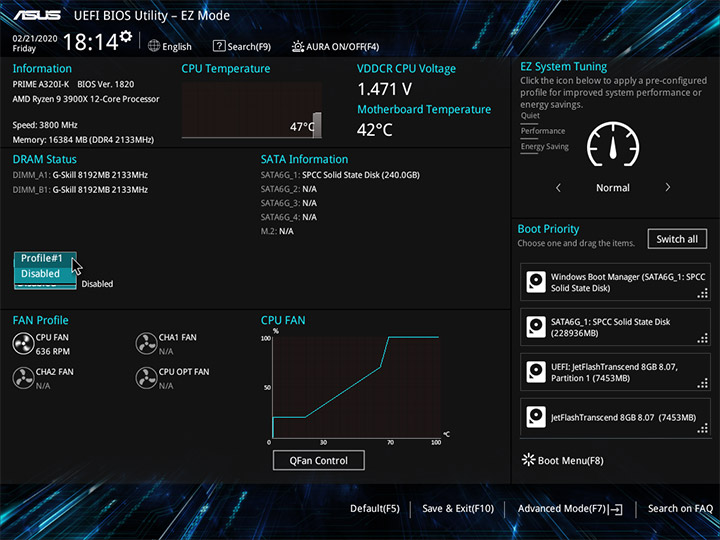
Task: Grab the drag handle on last JetFlashTranscend entry
Action: click(x=703, y=429)
